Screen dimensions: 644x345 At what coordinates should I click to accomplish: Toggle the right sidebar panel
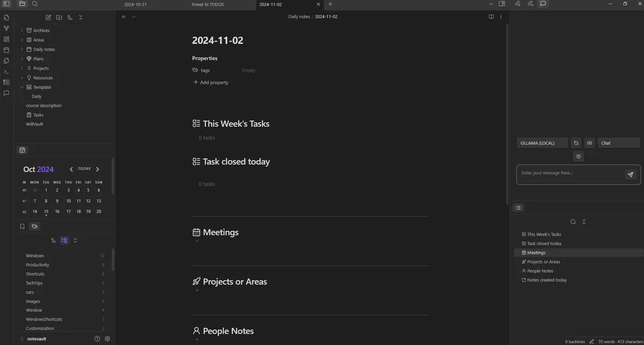click(502, 4)
